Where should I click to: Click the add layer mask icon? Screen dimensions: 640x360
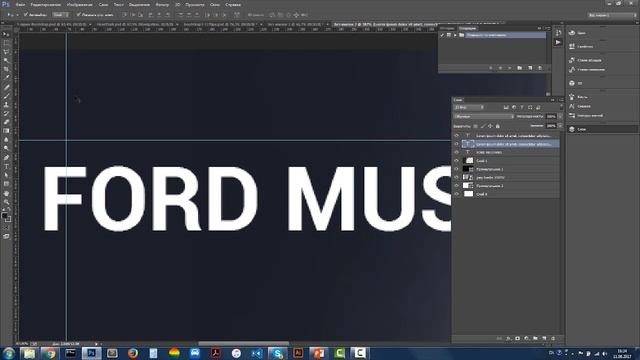[x=518, y=338]
